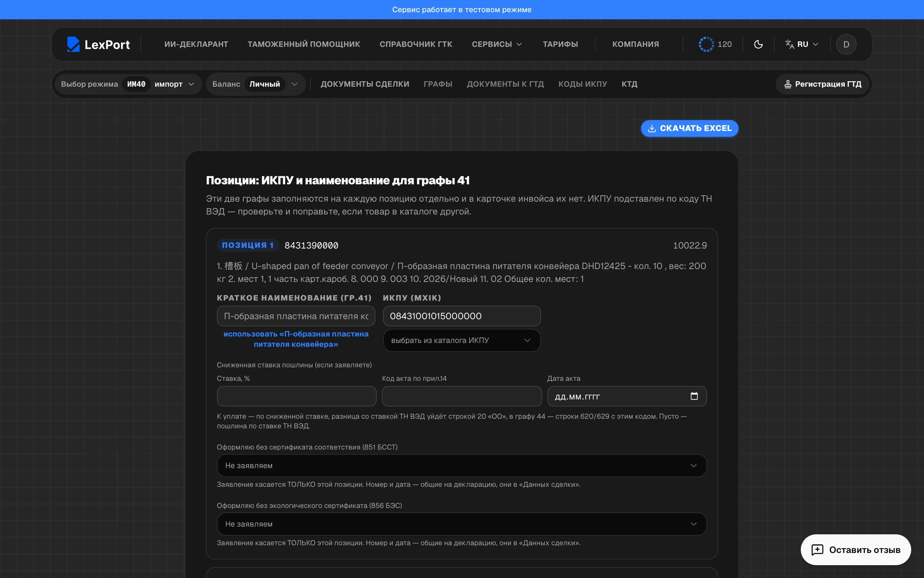Click the Оставить отзыв feedback button
Image resolution: width=924 pixels, height=578 pixels.
pos(856,550)
